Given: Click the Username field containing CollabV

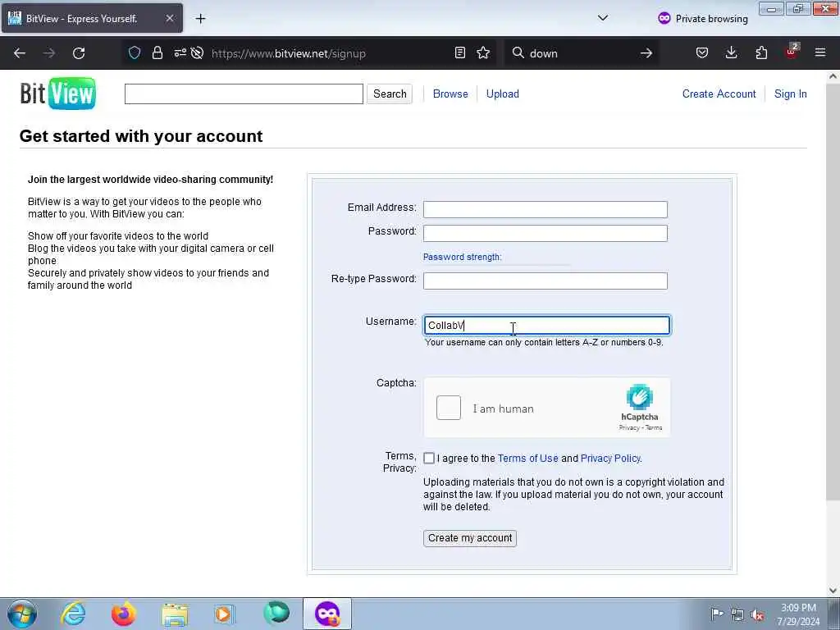Looking at the screenshot, I should [x=546, y=325].
